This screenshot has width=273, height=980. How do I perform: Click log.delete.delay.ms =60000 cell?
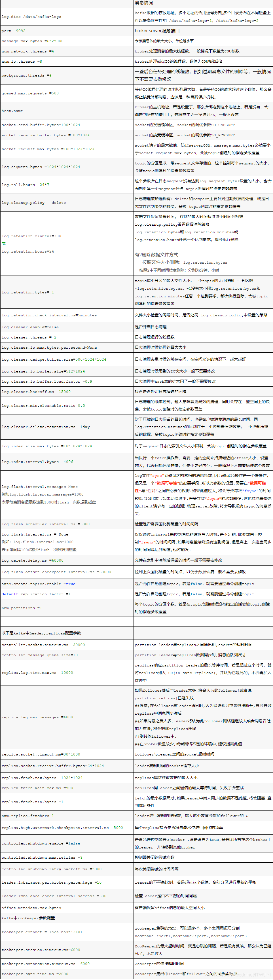click(67, 560)
